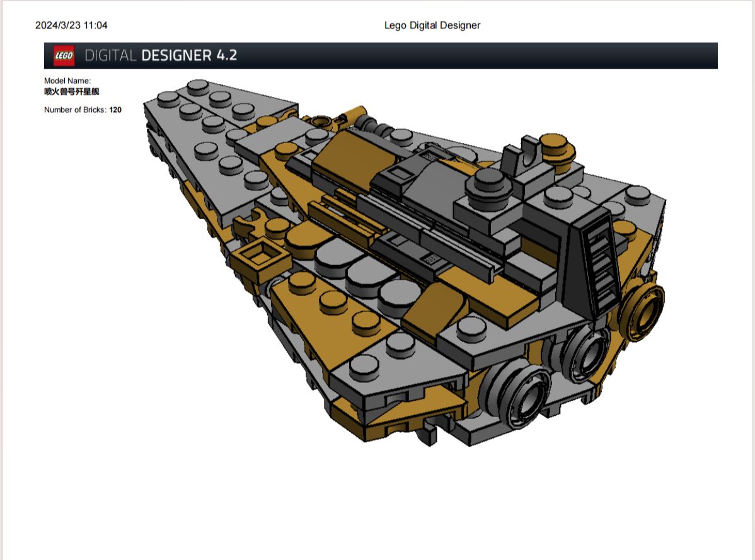Screen dimensions: 755x560
Task: Click the Model Name label
Action: pyautogui.click(x=67, y=81)
